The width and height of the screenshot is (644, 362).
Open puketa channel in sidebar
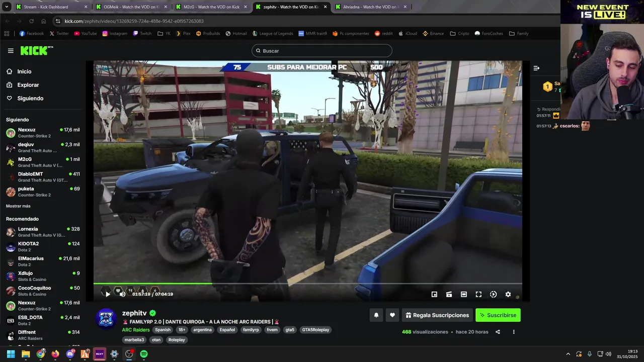coord(43,192)
